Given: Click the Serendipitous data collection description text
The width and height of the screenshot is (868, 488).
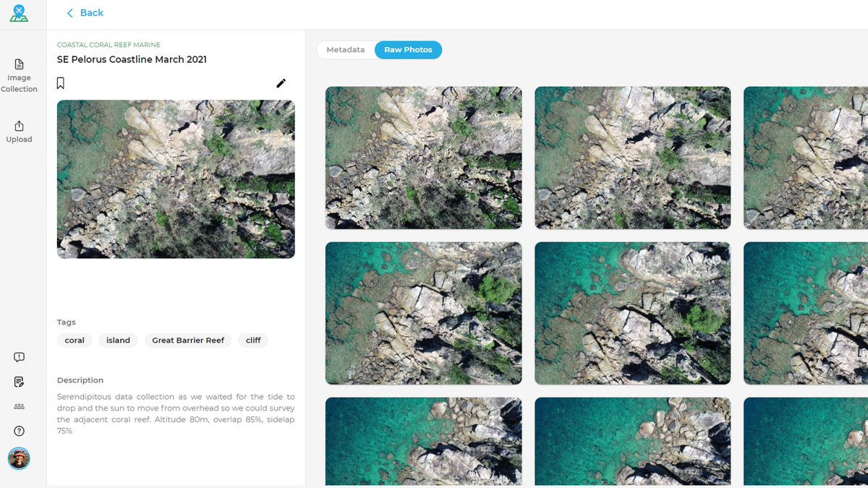Looking at the screenshot, I should click(176, 414).
